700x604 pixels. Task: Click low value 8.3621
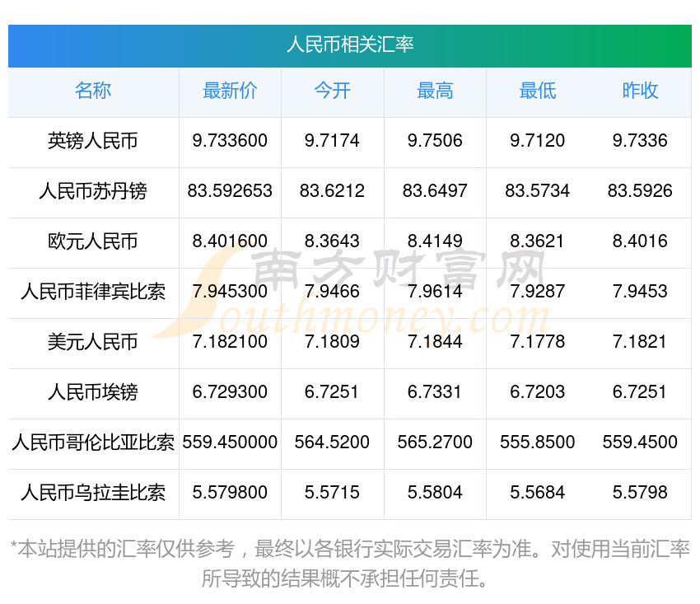[x=538, y=241]
